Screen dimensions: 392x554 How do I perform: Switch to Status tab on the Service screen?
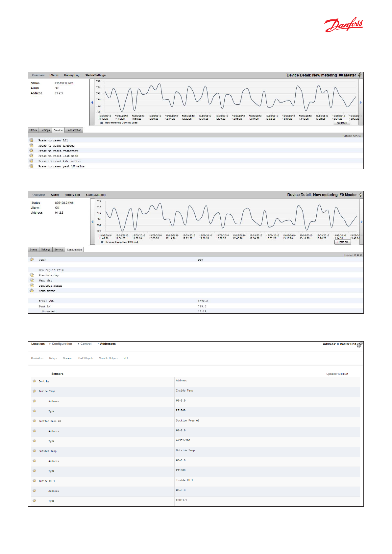pyautogui.click(x=33, y=130)
